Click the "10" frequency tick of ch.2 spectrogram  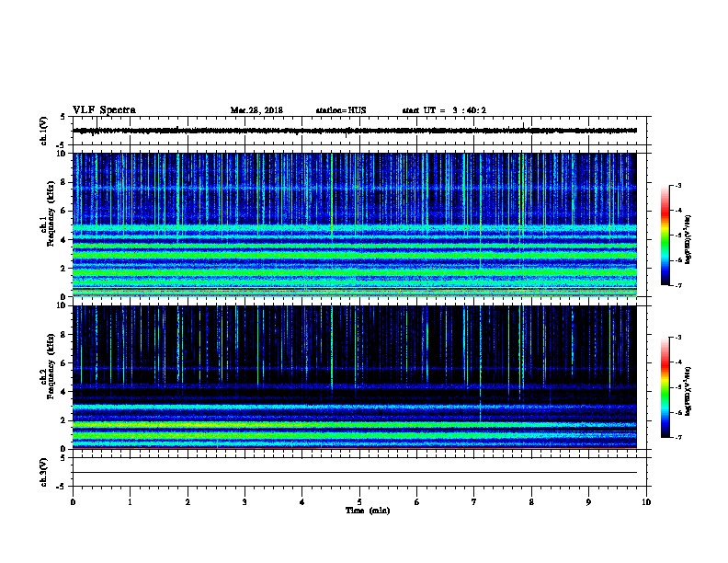tap(62, 305)
